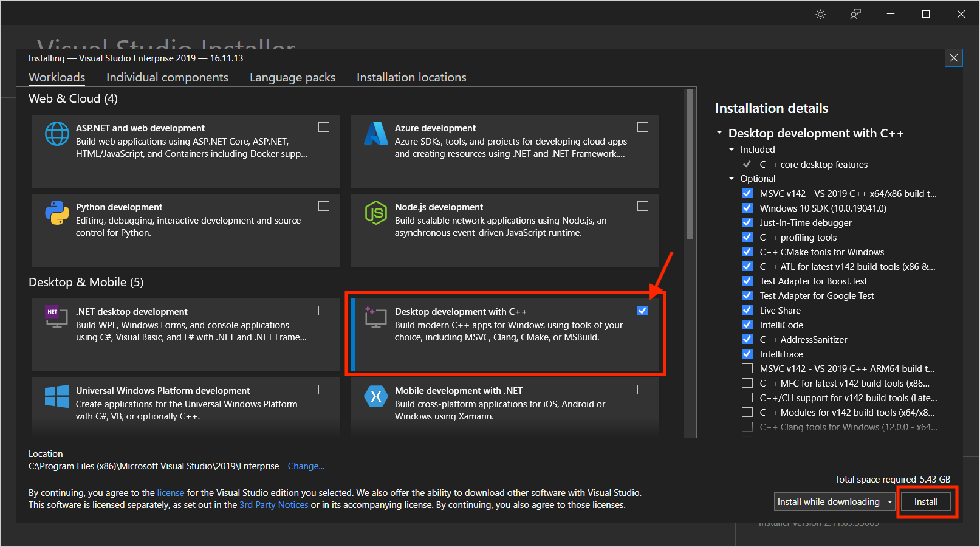Enable Mobile development with .NET checkbox

[x=643, y=390]
